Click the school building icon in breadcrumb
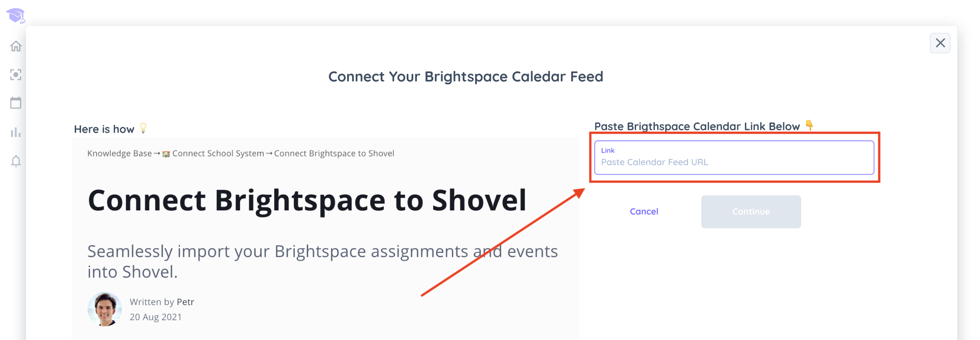The width and height of the screenshot is (980, 340). click(166, 154)
